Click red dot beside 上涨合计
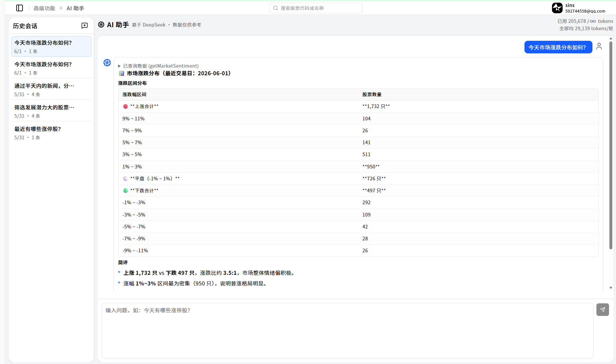 click(125, 106)
